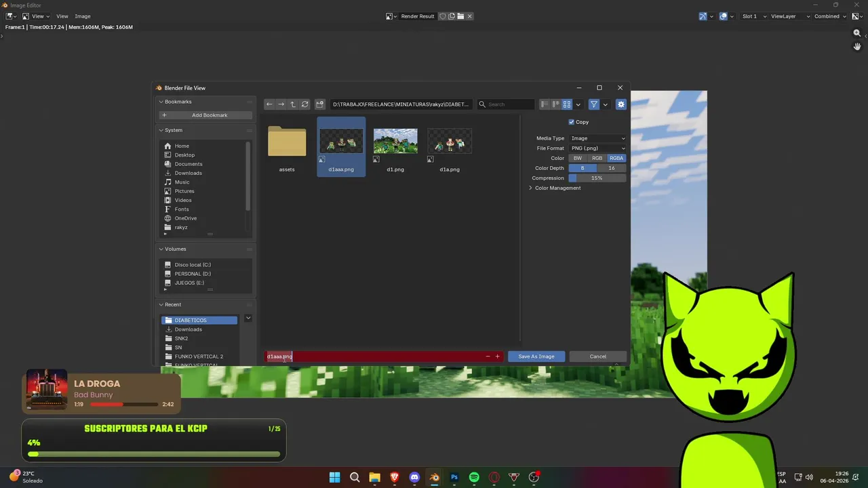Toggle the options gear panel
The height and width of the screenshot is (488, 868).
pyautogui.click(x=620, y=104)
